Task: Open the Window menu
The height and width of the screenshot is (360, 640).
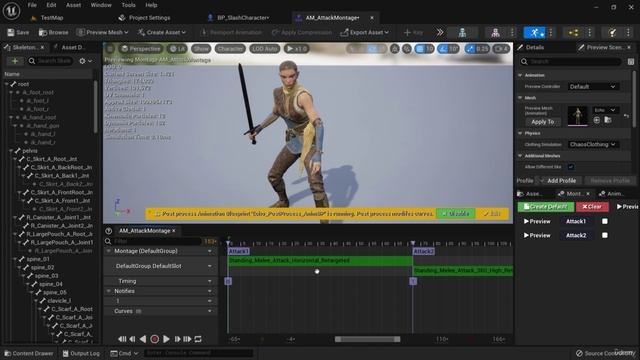Action: coord(101,5)
